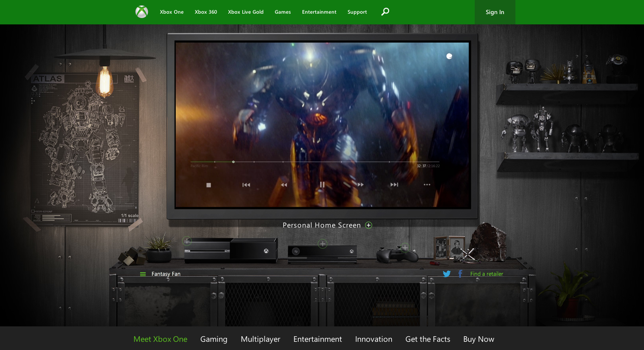This screenshot has height=350, width=644.
Task: Switch to the bottom Entertainment tab
Action: click(318, 339)
